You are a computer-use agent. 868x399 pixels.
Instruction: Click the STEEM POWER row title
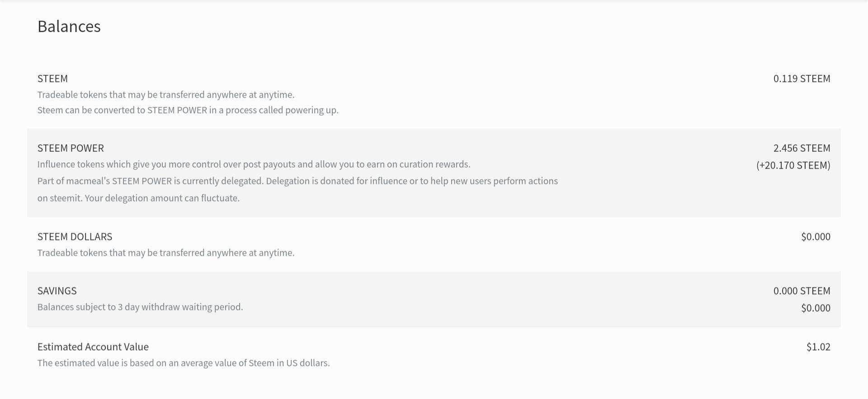pos(71,148)
